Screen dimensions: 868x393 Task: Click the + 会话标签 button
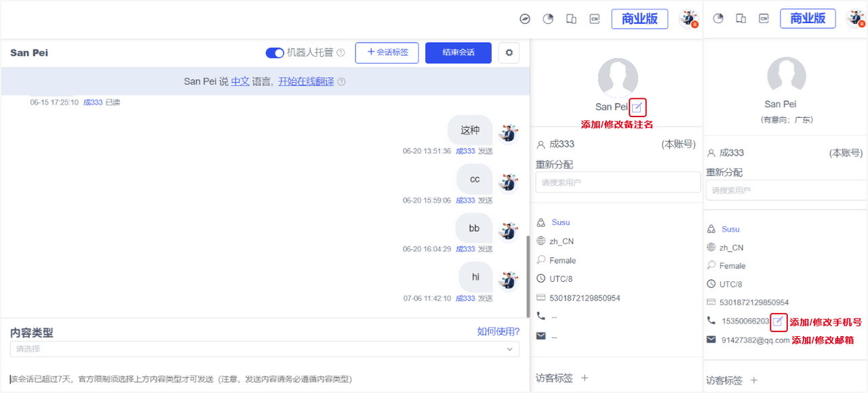387,53
